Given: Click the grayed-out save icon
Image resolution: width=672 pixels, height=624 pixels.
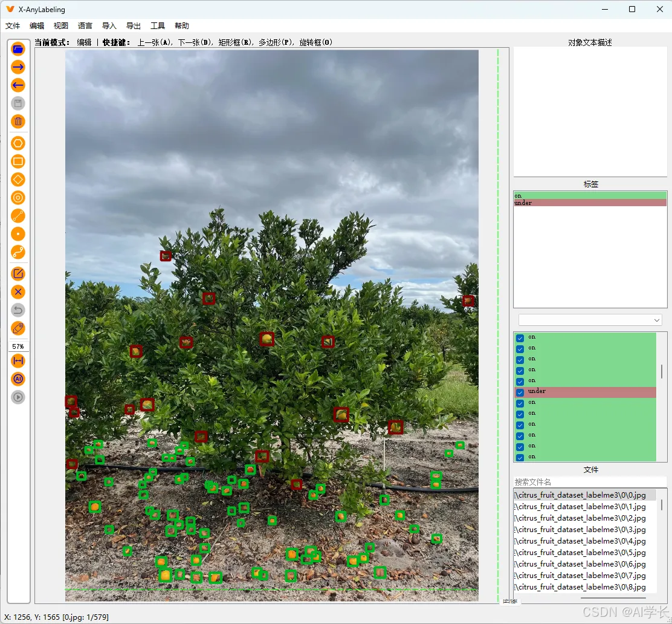Looking at the screenshot, I should tap(18, 103).
